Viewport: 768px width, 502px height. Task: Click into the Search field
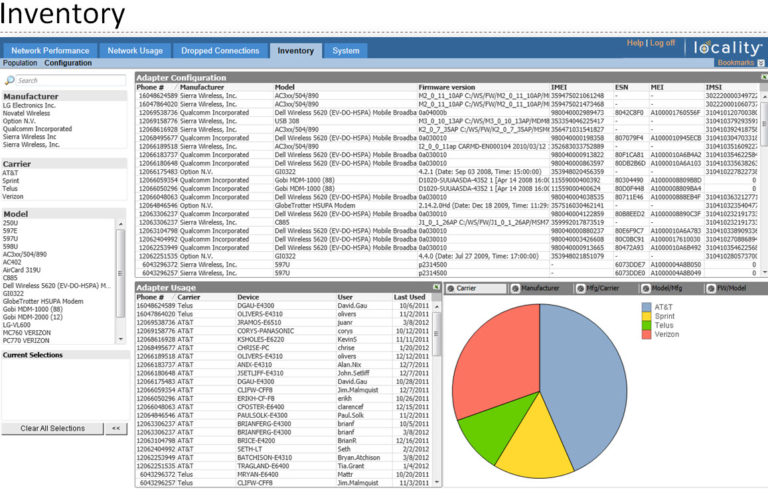point(70,80)
